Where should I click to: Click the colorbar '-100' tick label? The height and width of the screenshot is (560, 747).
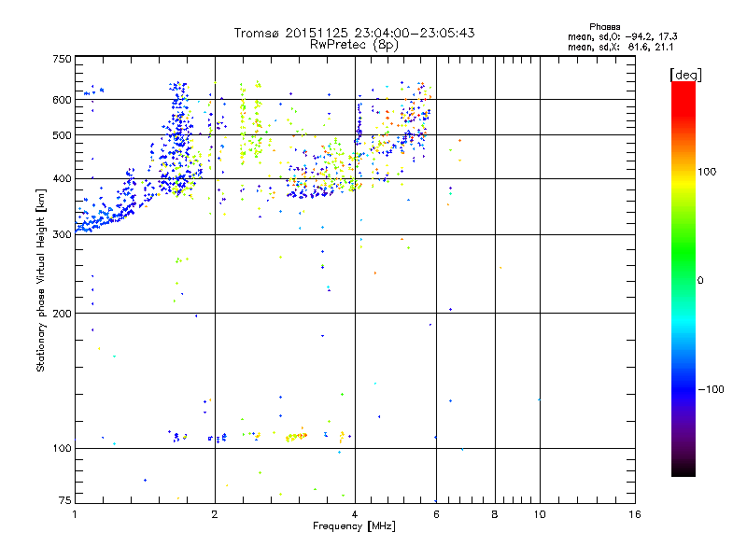pos(711,389)
